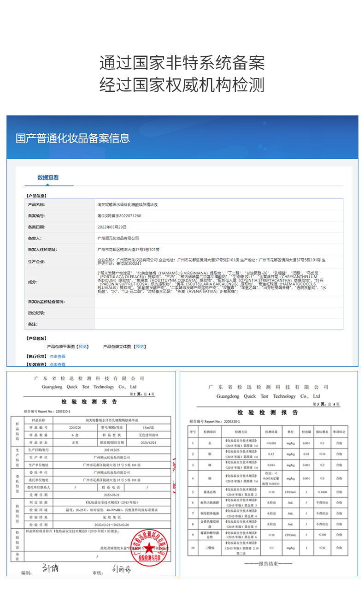
Task: Click the 耐热大肠菌群 row in results table
Action: click(x=269, y=502)
